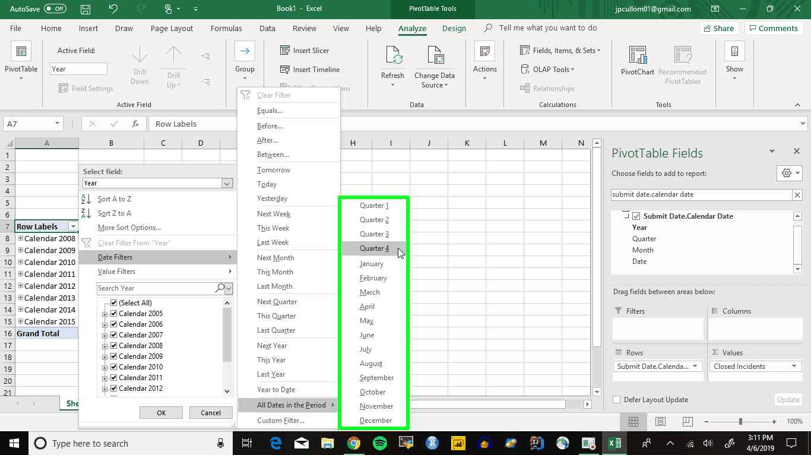Viewport: 812px width, 456px height.
Task: Open the PivotTable ribbon button
Action: pos(21,62)
